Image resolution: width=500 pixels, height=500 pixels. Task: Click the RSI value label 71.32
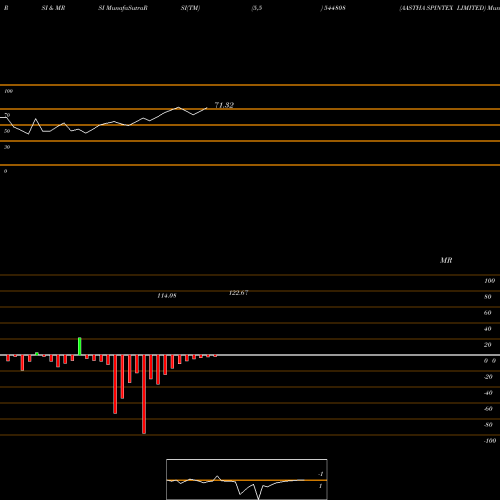[224, 105]
